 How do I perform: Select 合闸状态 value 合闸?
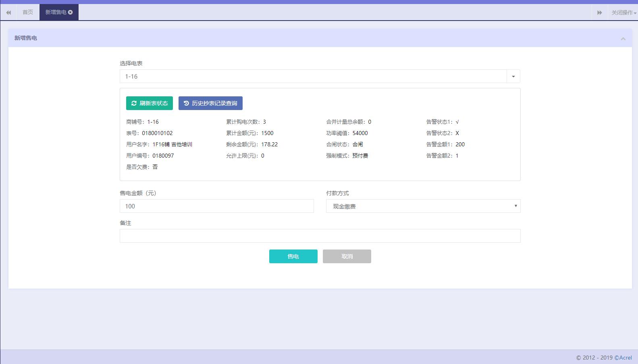tap(358, 144)
